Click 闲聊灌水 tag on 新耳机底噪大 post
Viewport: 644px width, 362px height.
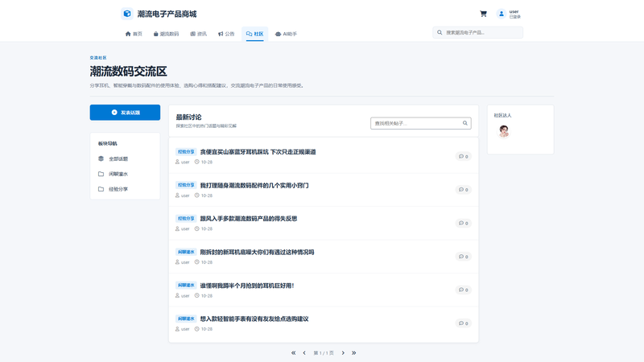186,252
